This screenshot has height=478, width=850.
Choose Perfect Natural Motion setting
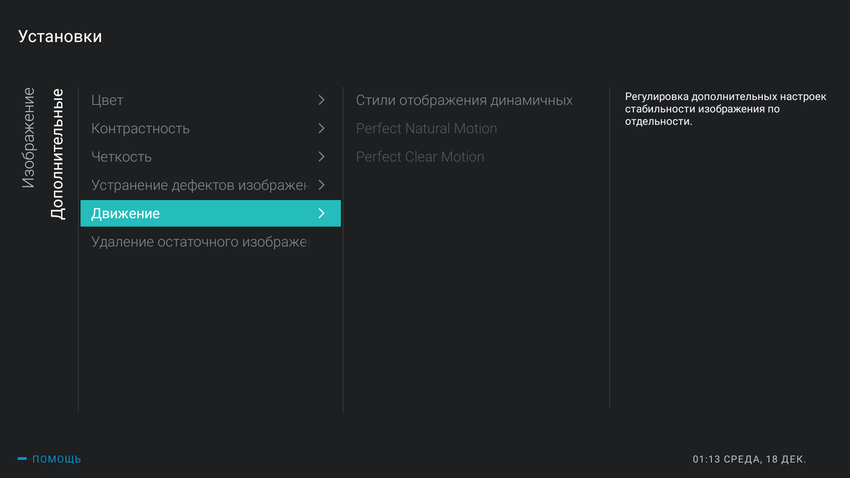tap(426, 128)
